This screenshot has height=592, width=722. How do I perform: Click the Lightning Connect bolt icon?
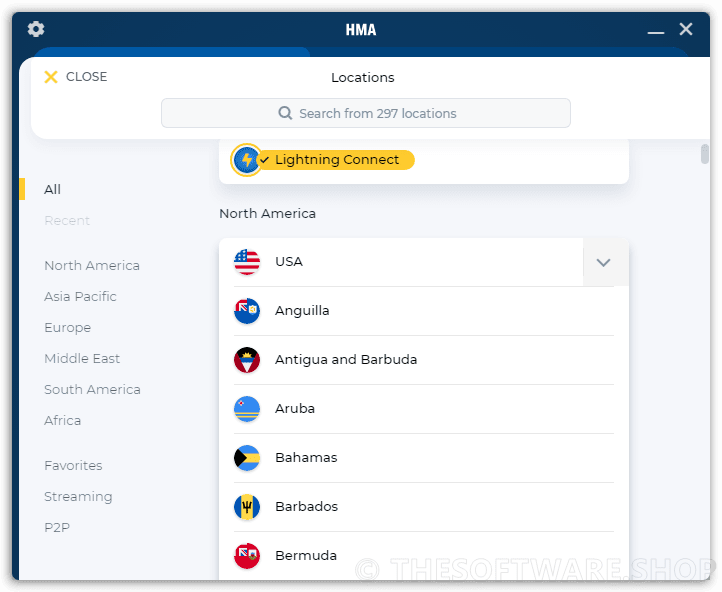click(247, 160)
